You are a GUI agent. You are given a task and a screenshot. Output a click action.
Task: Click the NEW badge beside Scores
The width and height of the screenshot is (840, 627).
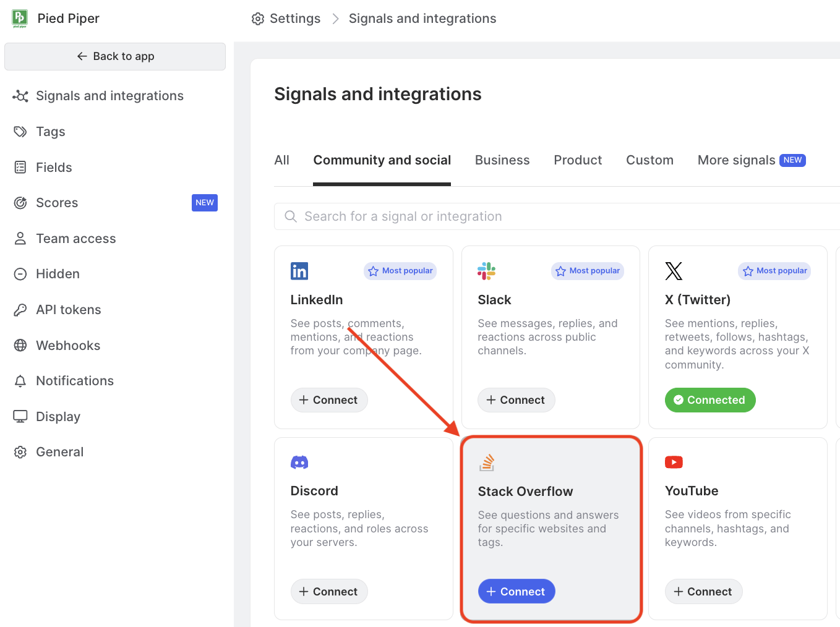tap(205, 203)
